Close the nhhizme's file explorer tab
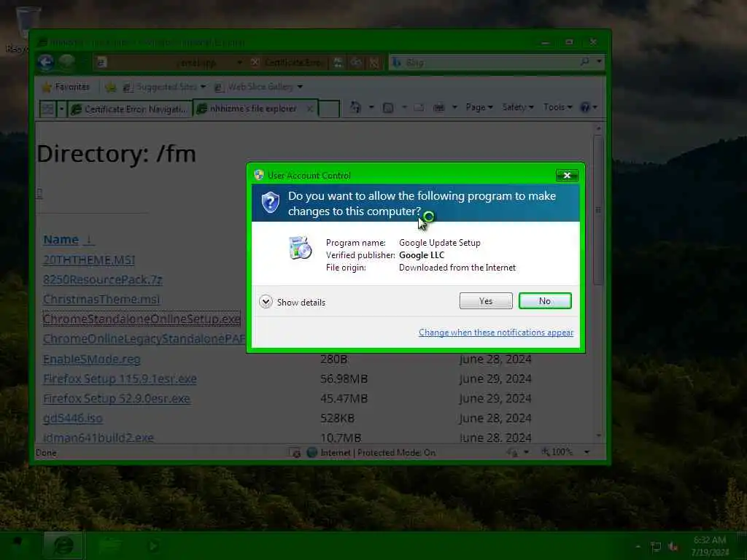 pos(309,109)
